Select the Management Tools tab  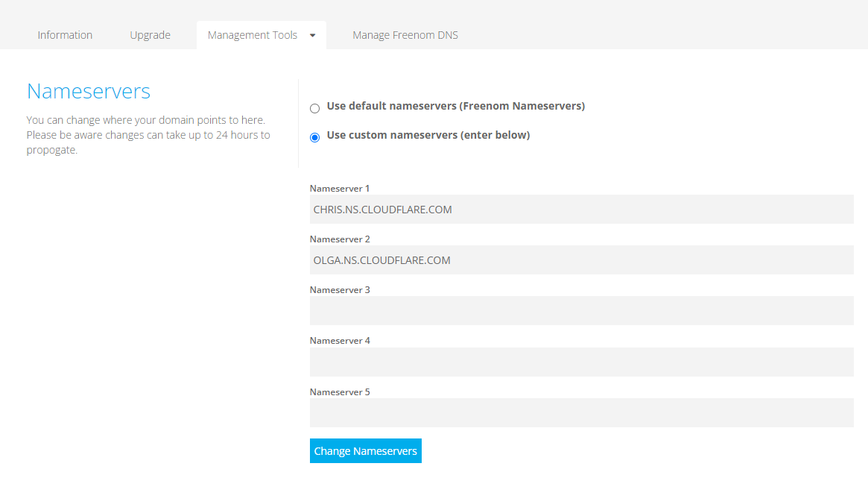(x=252, y=34)
